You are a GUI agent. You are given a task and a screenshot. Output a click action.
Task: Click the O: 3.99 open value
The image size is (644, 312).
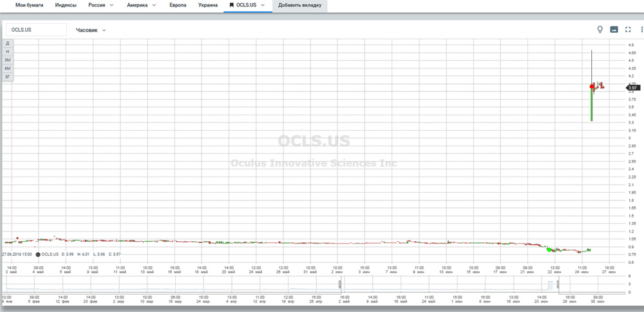[68, 255]
